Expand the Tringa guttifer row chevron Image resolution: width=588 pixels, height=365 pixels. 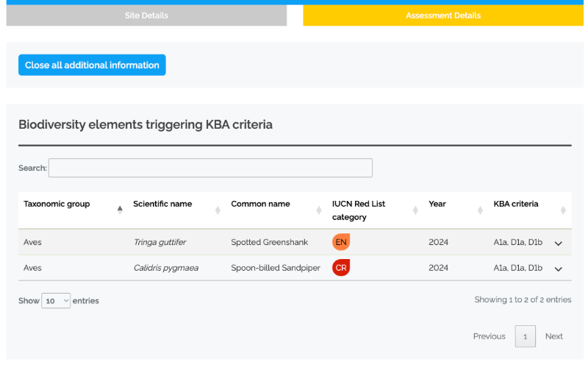pos(559,244)
